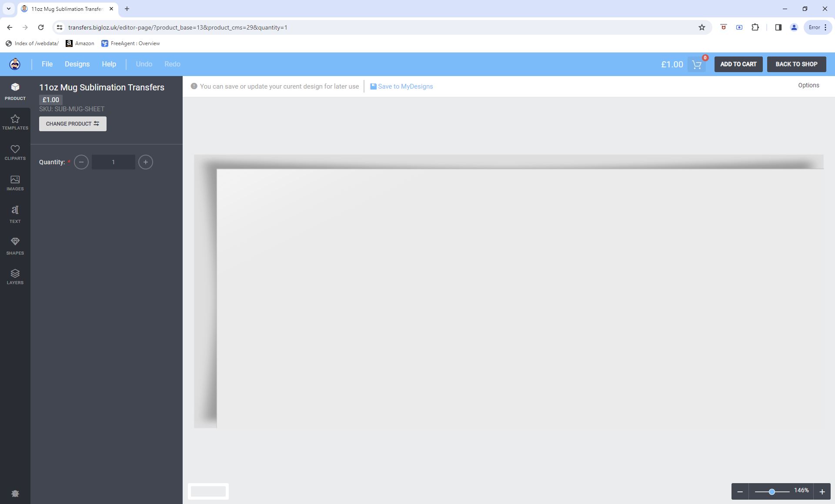Bookmark page with star icon

coord(701,27)
